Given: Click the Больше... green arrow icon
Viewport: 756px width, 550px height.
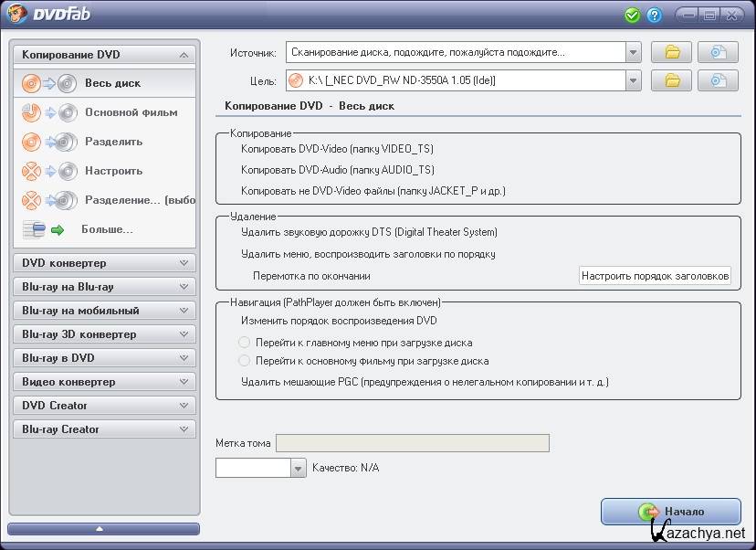Looking at the screenshot, I should coord(46,229).
